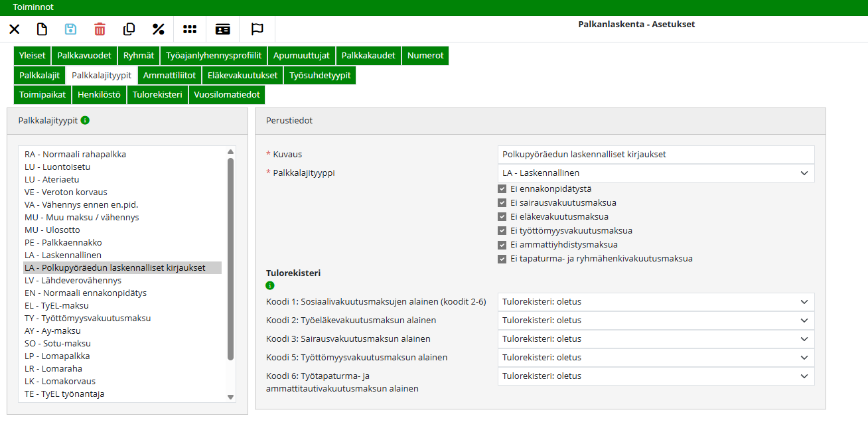
Task: Toggle the Ei ammattiyhdistysmaksua checkbox
Action: [502, 245]
